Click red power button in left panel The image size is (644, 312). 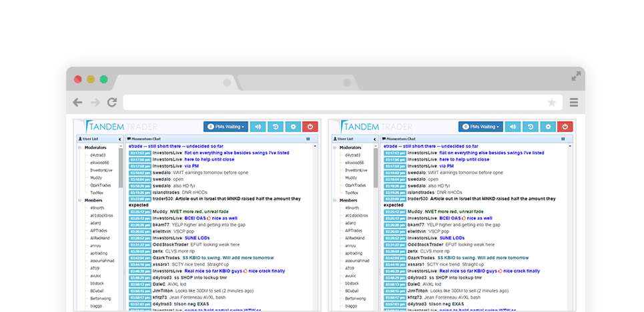(x=310, y=127)
